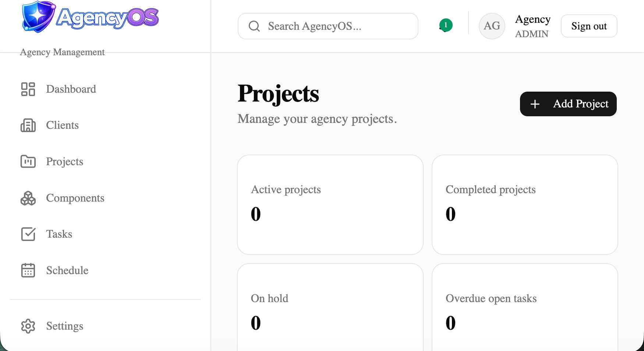The image size is (644, 351).
Task: Navigate to the Schedule menu item
Action: [x=55, y=270]
